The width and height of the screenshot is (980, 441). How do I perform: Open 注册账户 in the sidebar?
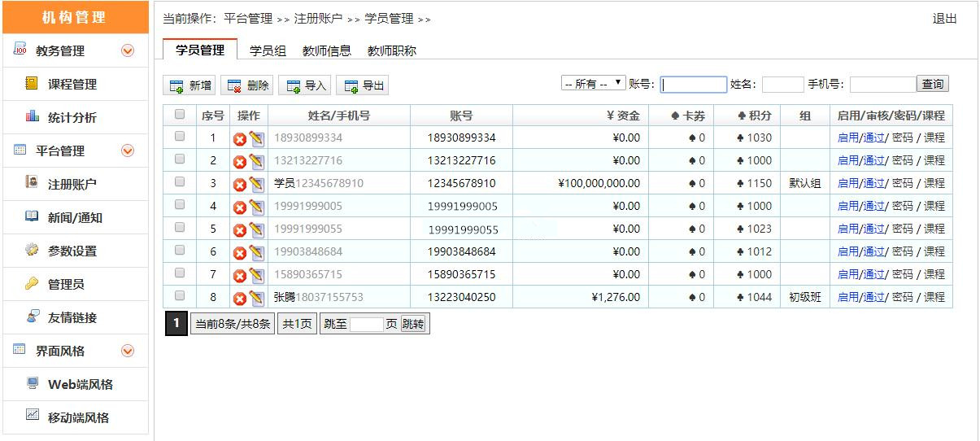click(76, 184)
